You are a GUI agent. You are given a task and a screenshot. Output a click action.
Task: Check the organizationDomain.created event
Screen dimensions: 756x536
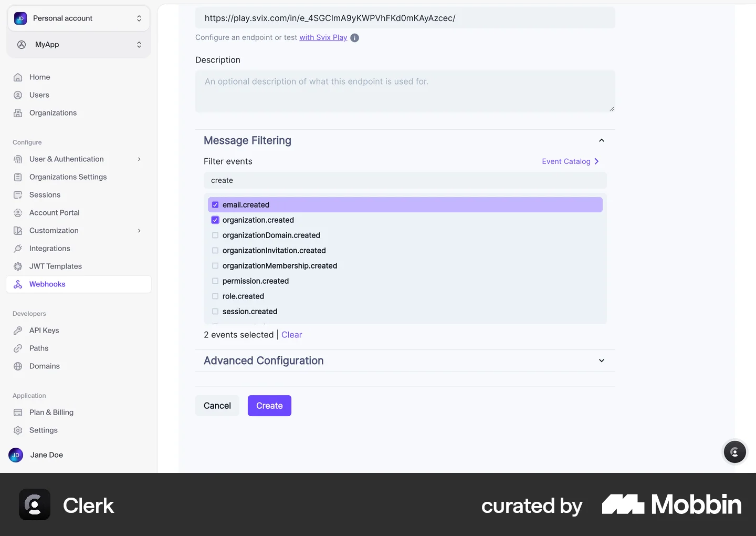tap(215, 235)
